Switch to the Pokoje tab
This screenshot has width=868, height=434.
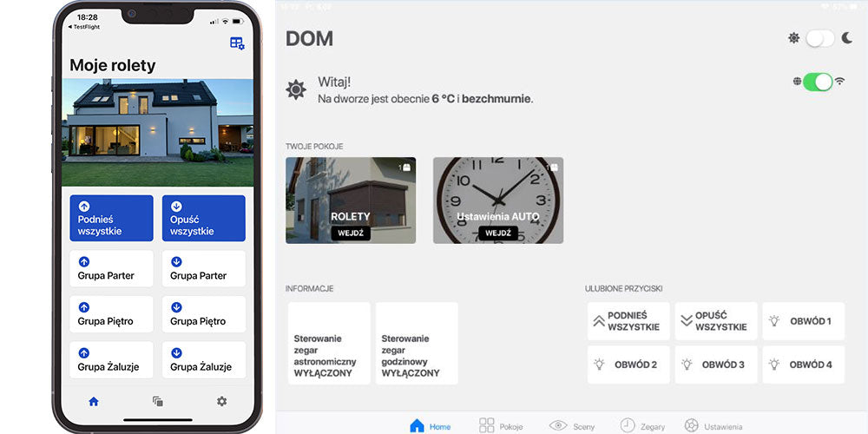coord(500,425)
